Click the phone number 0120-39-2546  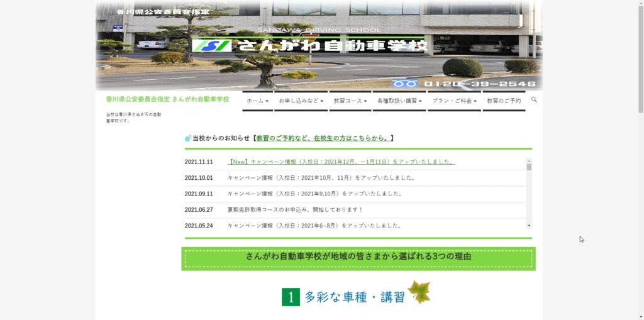tap(480, 84)
